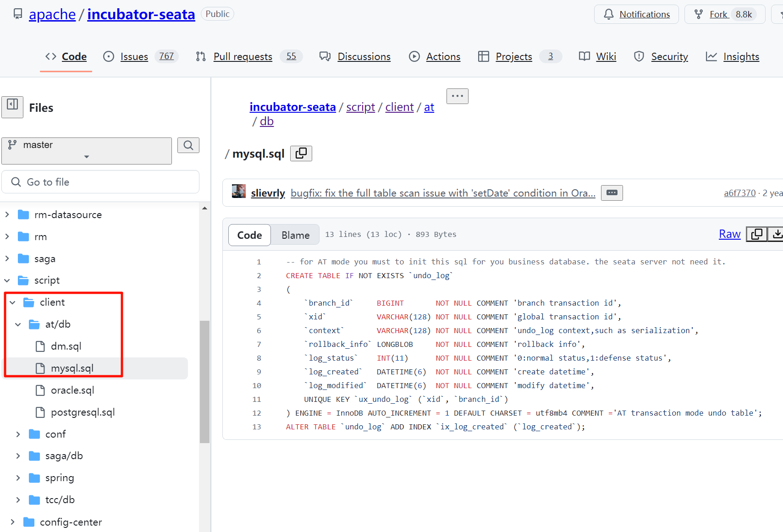Click the Discussions speech bubble icon

point(325,56)
